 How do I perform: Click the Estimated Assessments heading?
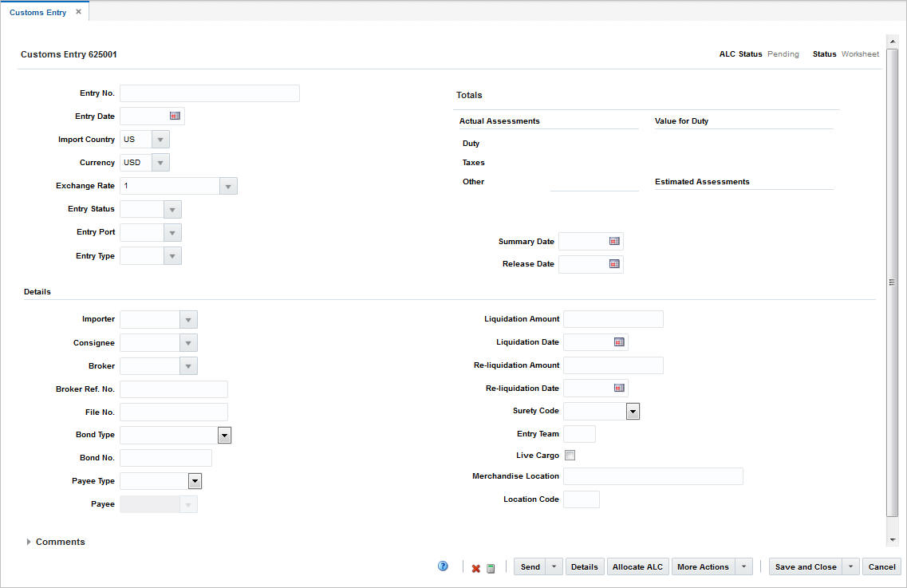point(702,182)
